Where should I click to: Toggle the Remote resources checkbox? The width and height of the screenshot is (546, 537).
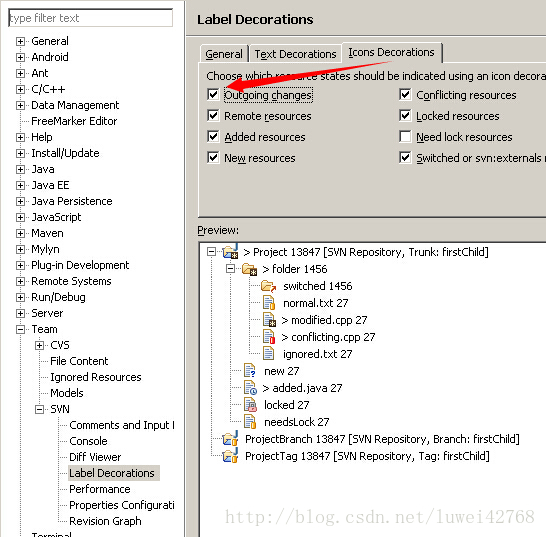pos(213,116)
